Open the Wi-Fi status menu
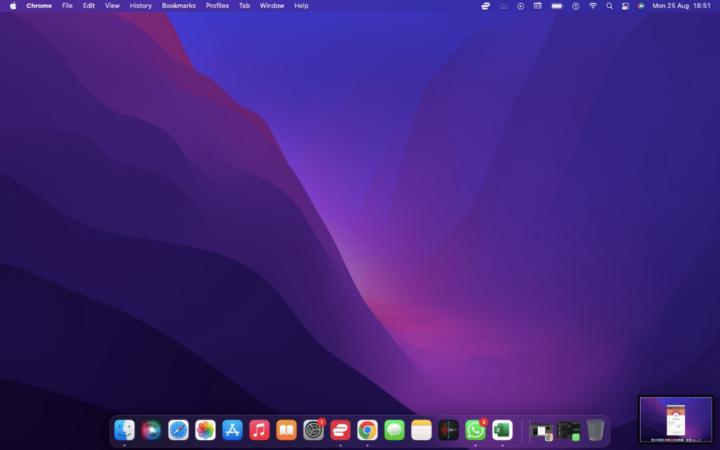720x450 pixels. [592, 6]
